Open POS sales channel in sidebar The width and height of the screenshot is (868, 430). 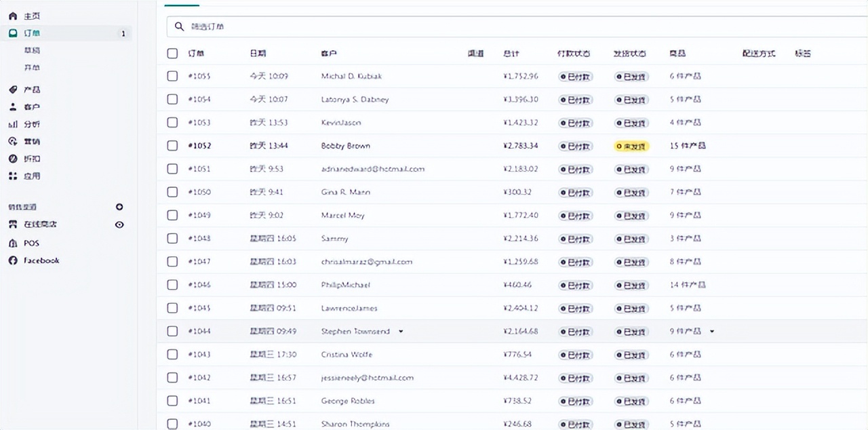pyautogui.click(x=31, y=243)
